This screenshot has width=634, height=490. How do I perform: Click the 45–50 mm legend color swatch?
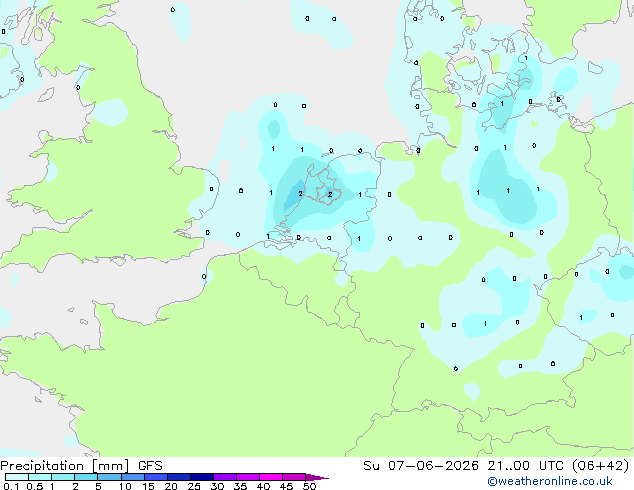(x=294, y=477)
